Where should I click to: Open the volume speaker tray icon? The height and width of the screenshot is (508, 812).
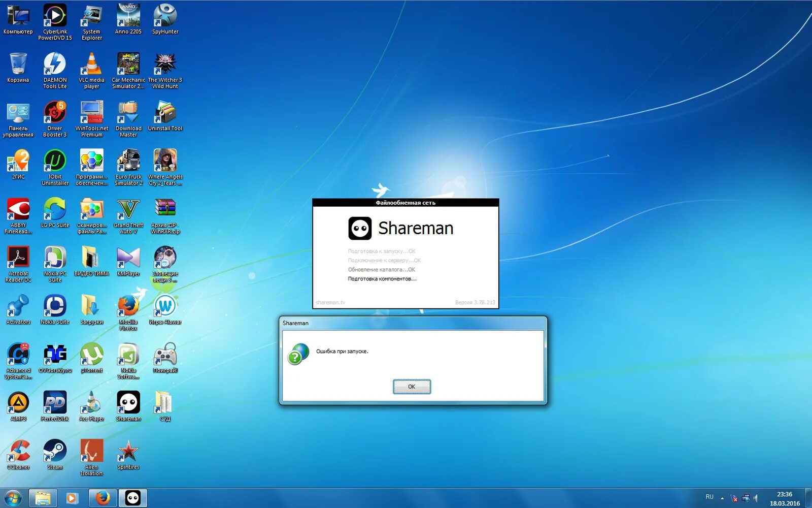click(756, 498)
